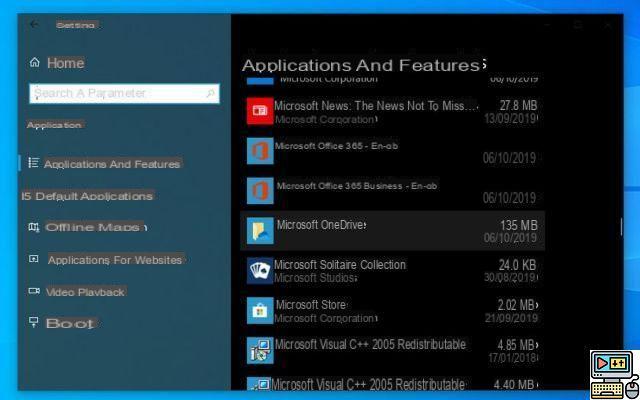Select Microsoft News: The News Not To Miss
640x400 pixels.
[392, 111]
